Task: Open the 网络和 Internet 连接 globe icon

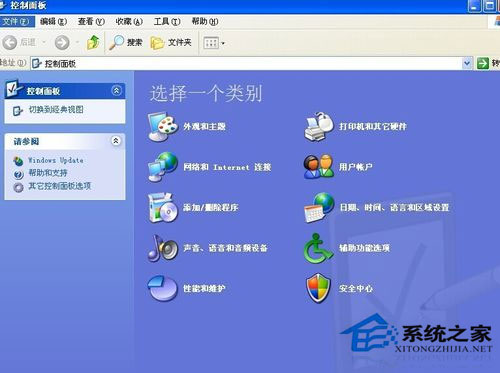Action: (163, 167)
